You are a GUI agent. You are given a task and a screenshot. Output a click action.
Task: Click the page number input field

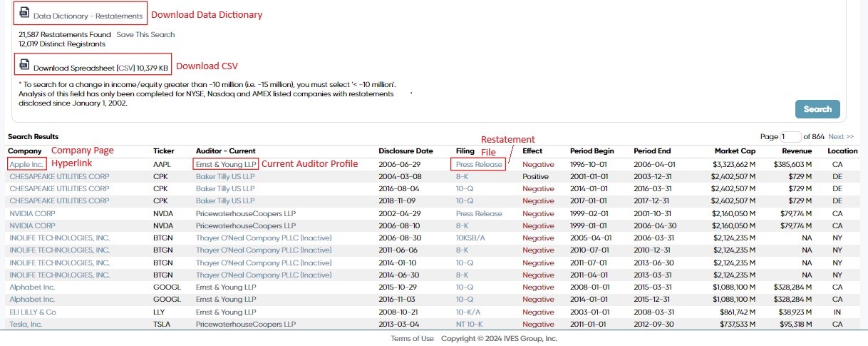click(791, 137)
